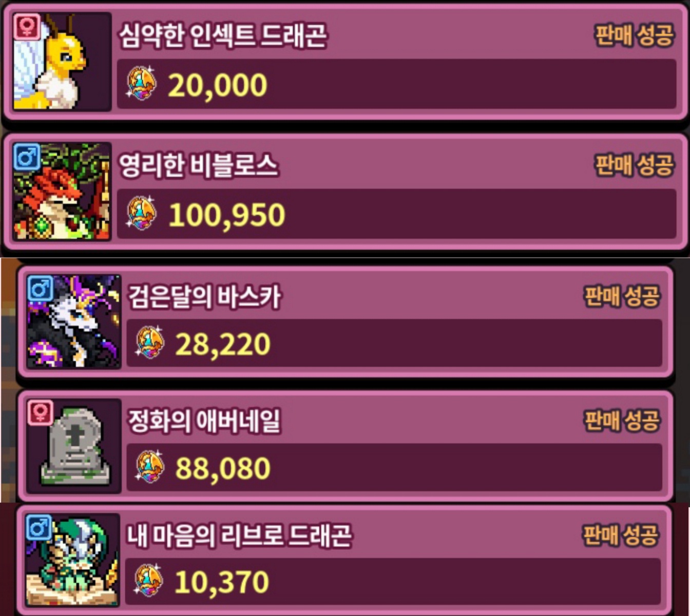
Task: Select the 검은달의 바스카 name text
Action: (x=205, y=297)
